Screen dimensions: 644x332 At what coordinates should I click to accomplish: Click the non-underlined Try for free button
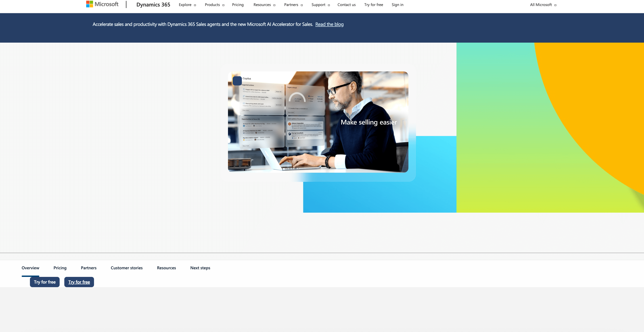(45, 282)
